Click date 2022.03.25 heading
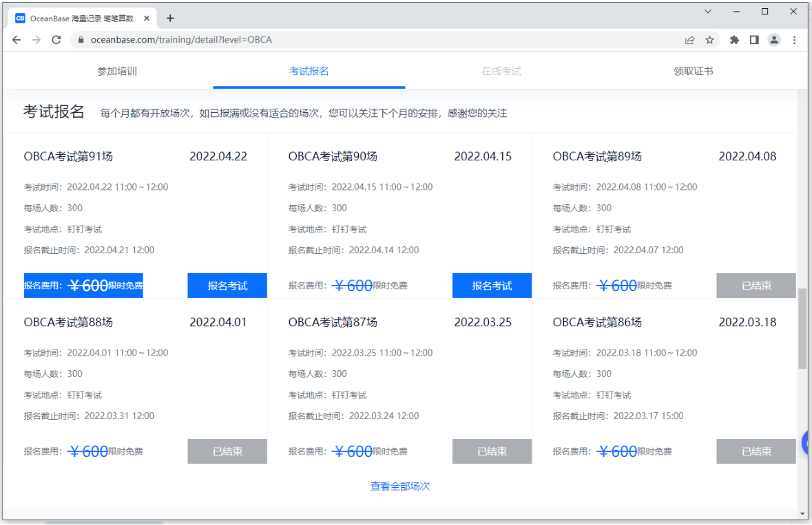Viewport: 812px width, 525px height. 483,322
